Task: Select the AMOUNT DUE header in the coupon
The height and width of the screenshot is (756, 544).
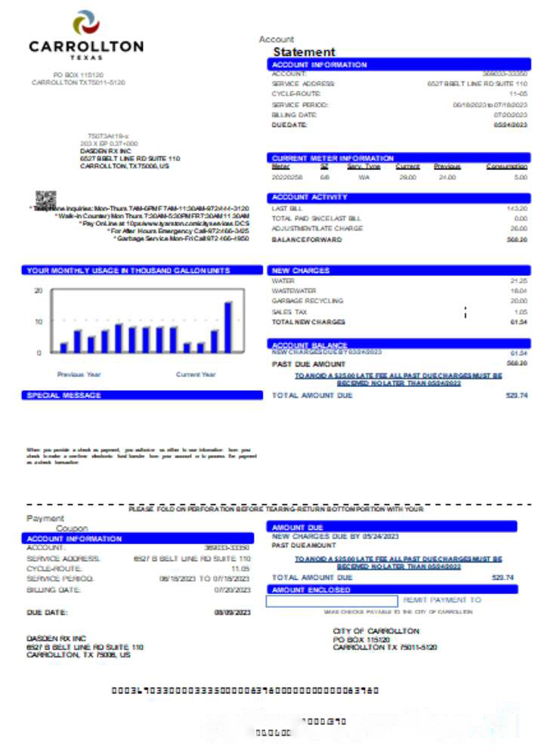Action: 391,527
